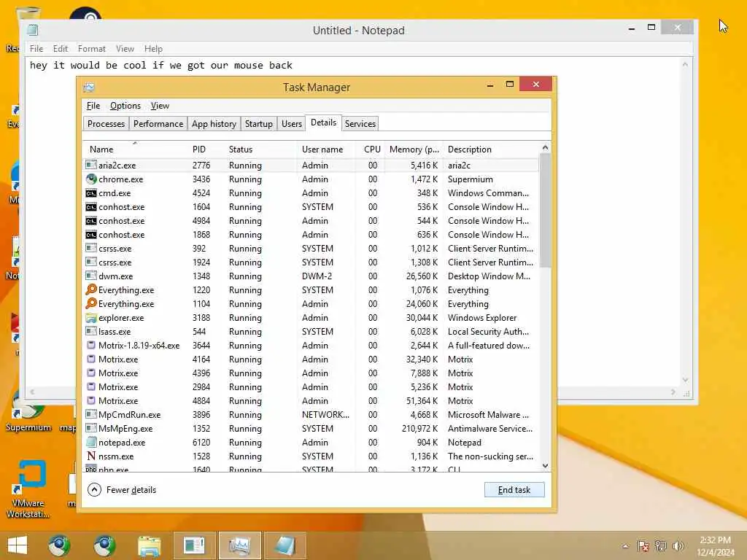Open Notepad Help menu
The image size is (747, 560).
[153, 49]
